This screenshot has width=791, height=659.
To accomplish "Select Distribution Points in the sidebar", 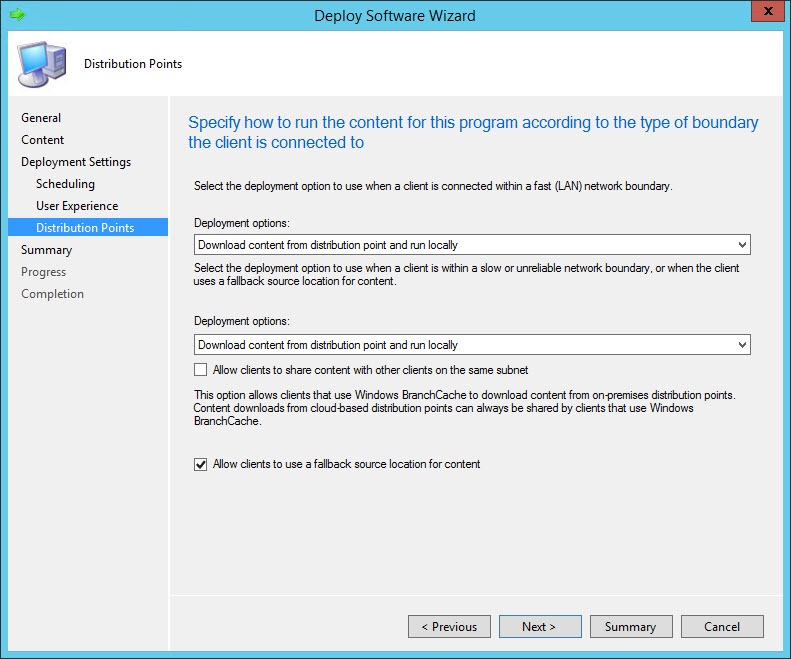I will point(85,228).
